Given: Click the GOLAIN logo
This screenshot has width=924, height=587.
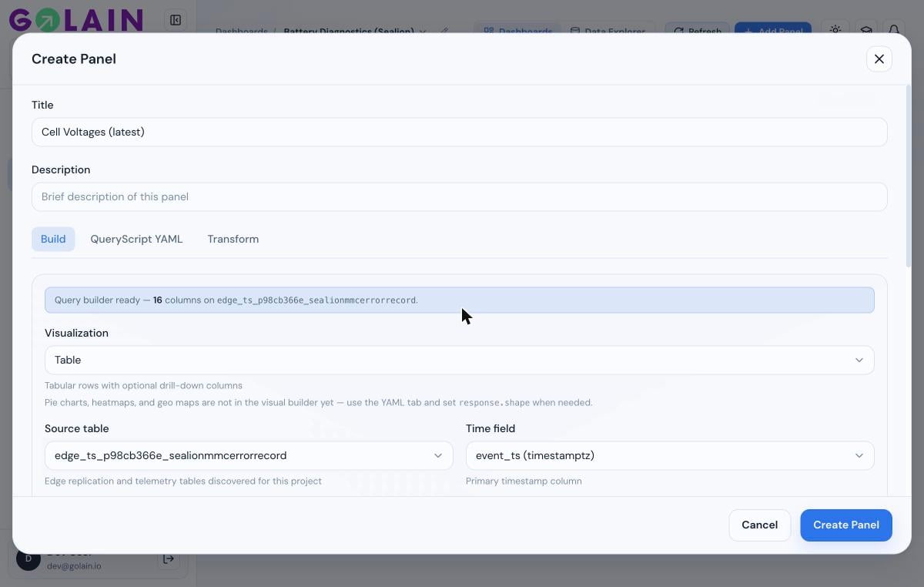Looking at the screenshot, I should click(x=75, y=20).
